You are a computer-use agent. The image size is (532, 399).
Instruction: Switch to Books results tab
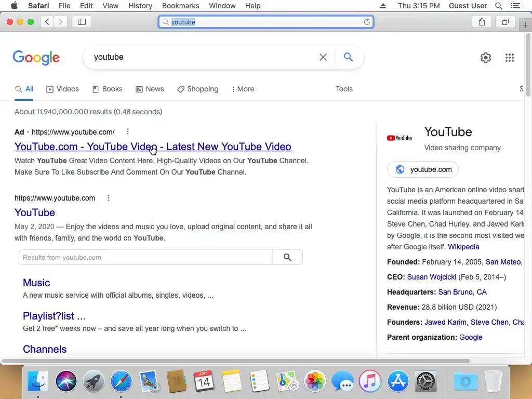pos(108,89)
